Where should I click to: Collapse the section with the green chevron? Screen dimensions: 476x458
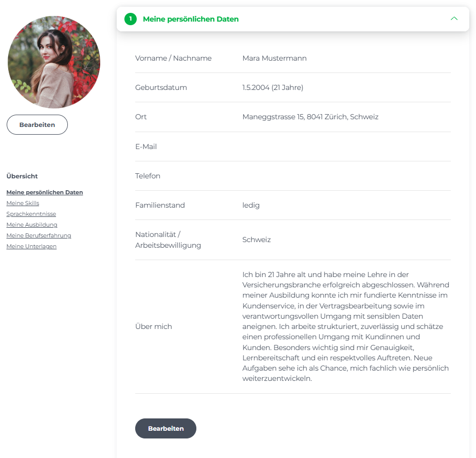(454, 19)
